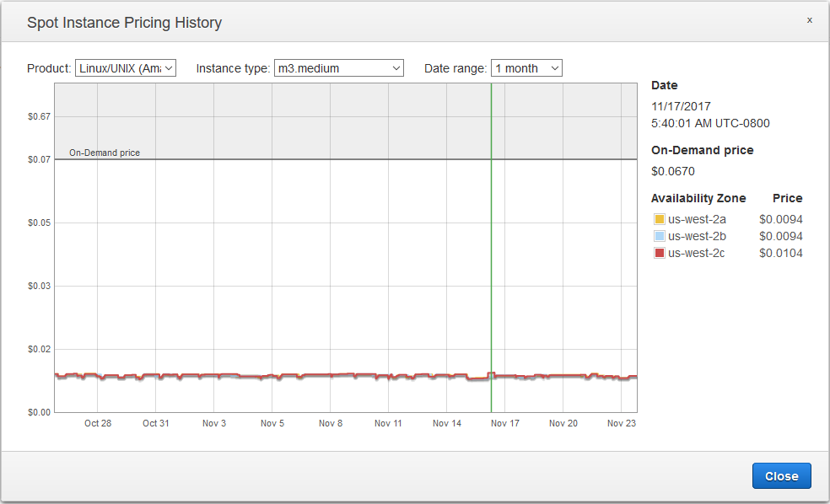Click the 11/17/2017 date text
Image resolution: width=830 pixels, height=504 pixels.
pyautogui.click(x=681, y=106)
